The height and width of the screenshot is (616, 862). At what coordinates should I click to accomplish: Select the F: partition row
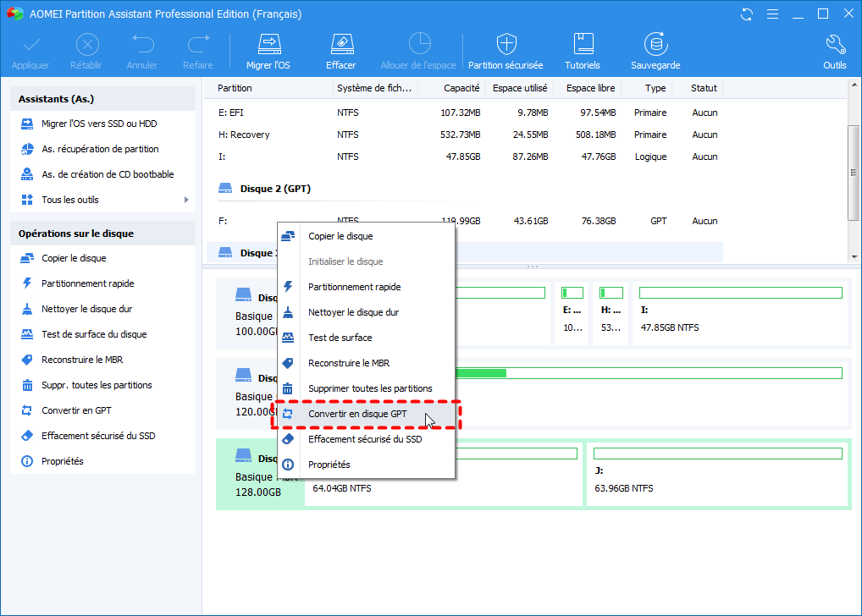click(465, 221)
